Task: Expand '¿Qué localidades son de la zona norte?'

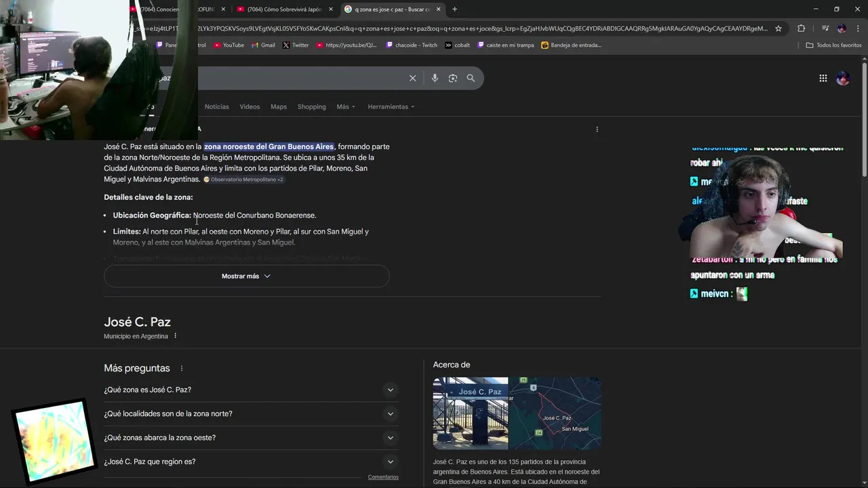Action: tap(251, 413)
